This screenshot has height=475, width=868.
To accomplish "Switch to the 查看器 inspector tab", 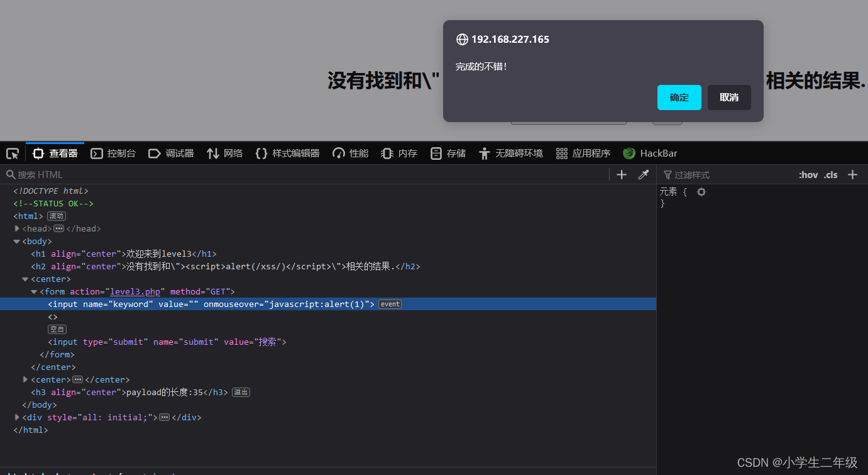I will 55,153.
